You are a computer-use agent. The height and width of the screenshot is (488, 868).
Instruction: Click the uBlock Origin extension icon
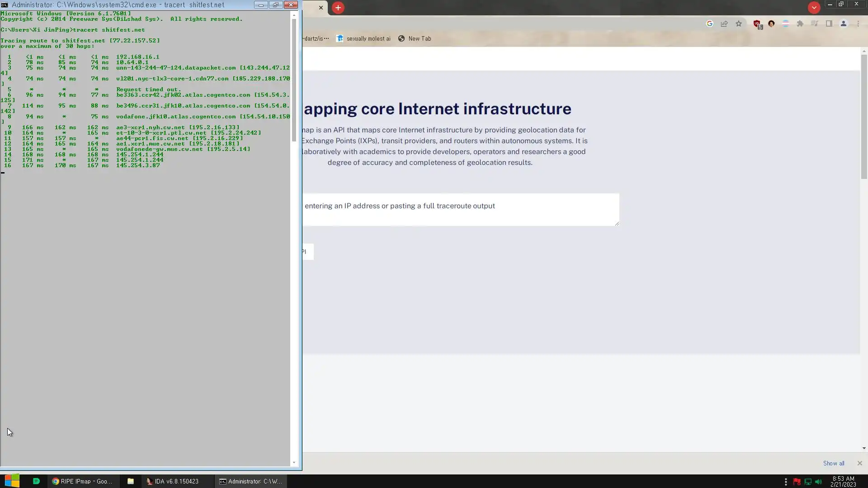coord(757,24)
